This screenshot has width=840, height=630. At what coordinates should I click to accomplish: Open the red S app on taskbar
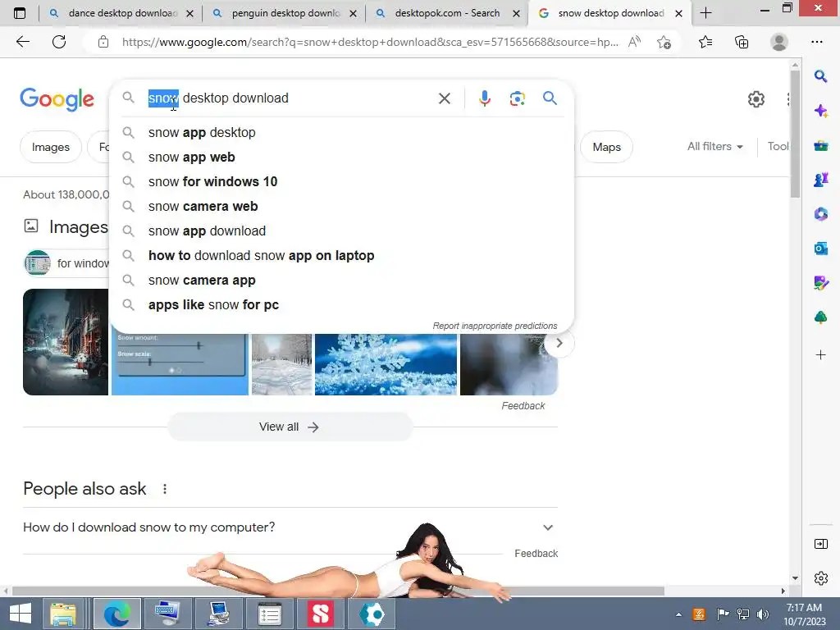click(x=321, y=614)
